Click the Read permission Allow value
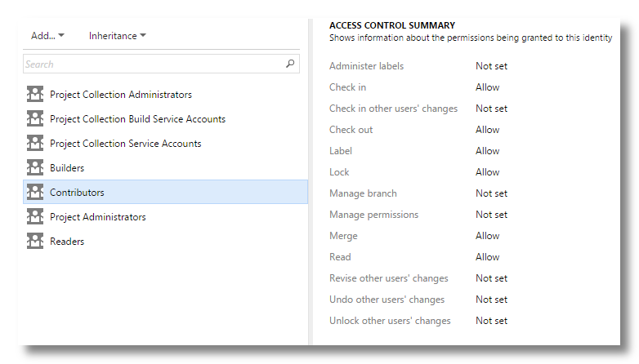The height and width of the screenshot is (364, 639). 487,257
